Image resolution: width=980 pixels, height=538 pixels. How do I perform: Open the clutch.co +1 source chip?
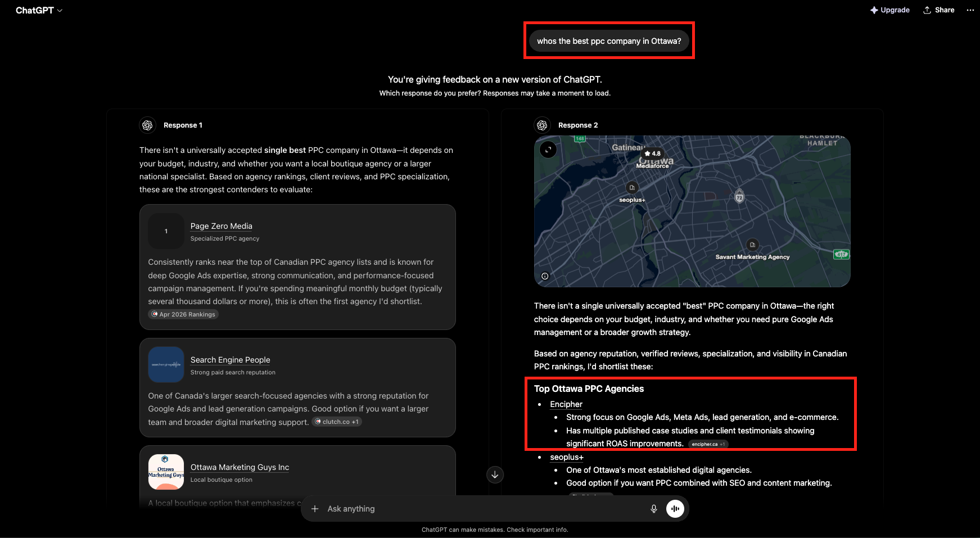tap(337, 422)
